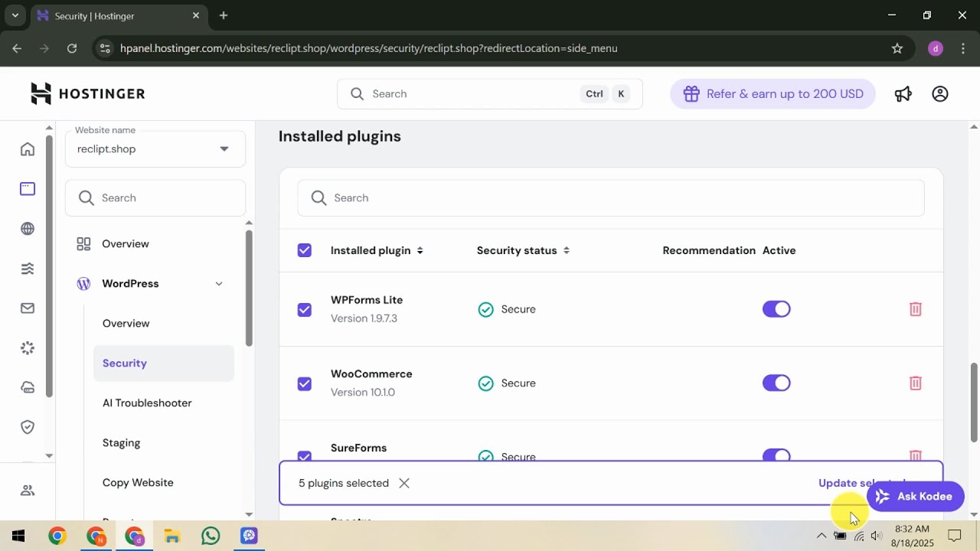Reload the page in Chrome

coord(72,48)
